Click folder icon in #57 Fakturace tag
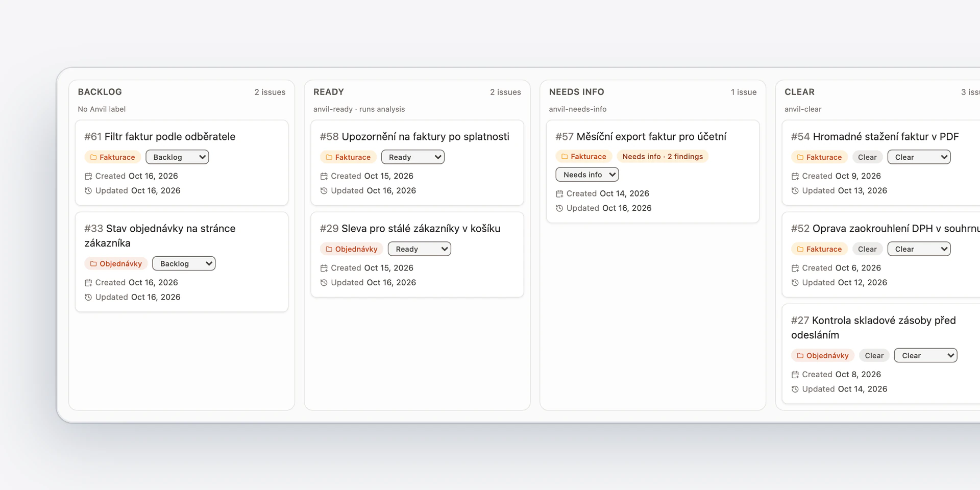 click(565, 157)
